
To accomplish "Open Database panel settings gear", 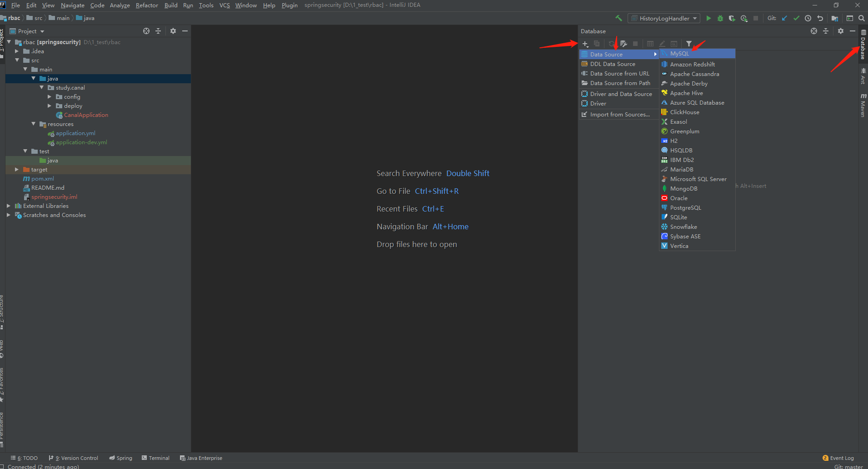I will 841,31.
